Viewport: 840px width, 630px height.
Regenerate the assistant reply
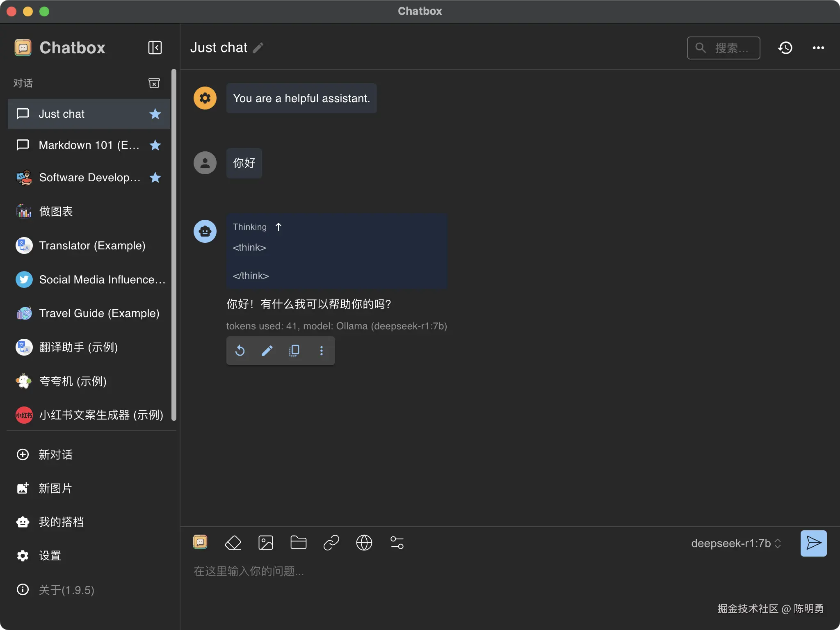[240, 351]
